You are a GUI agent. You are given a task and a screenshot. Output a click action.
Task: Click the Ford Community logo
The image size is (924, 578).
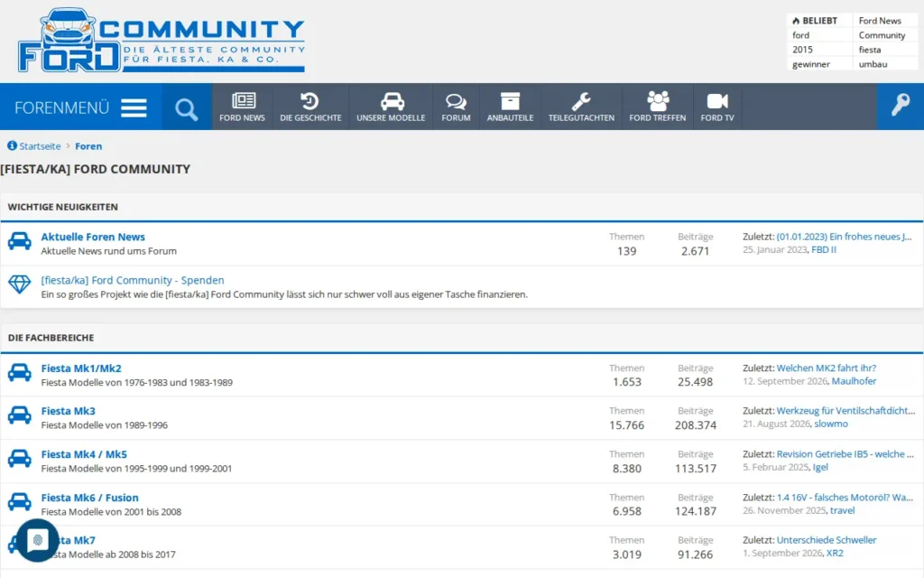coord(161,40)
